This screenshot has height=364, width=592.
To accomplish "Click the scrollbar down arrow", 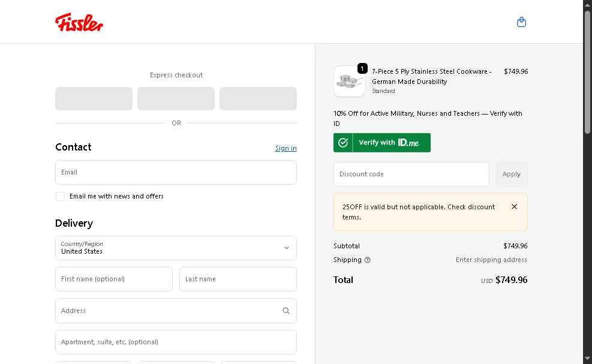I will click(587, 359).
